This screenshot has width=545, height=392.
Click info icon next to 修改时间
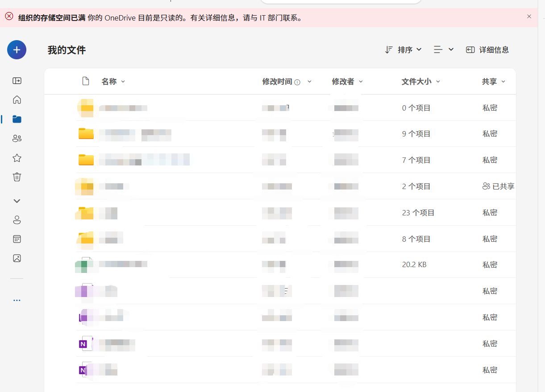[x=298, y=82]
